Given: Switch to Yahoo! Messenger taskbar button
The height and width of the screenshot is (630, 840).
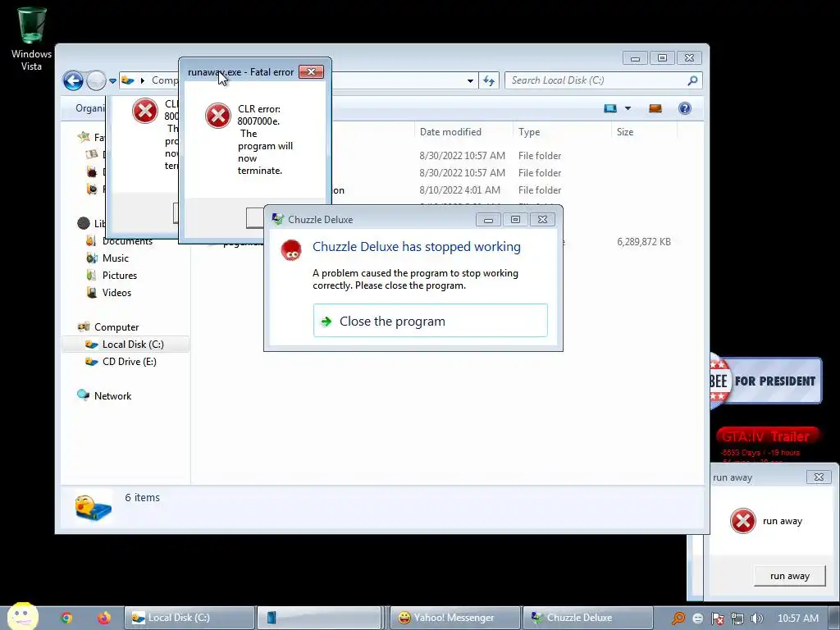Looking at the screenshot, I should [454, 618].
